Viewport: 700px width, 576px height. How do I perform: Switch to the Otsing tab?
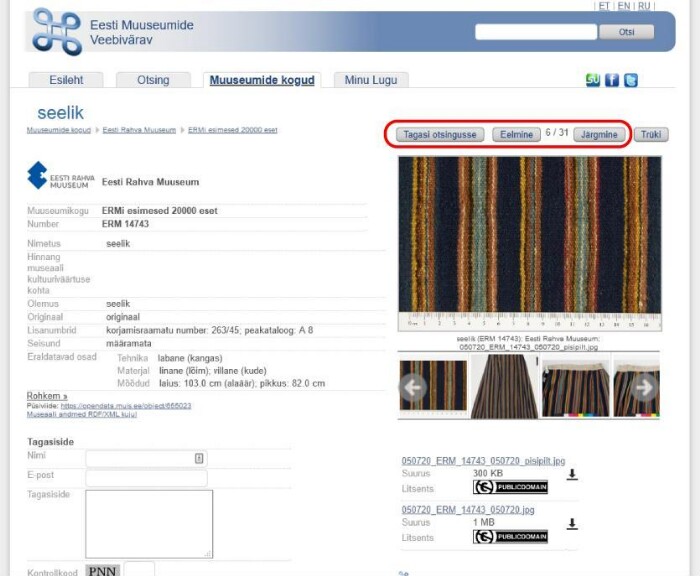tap(153, 80)
